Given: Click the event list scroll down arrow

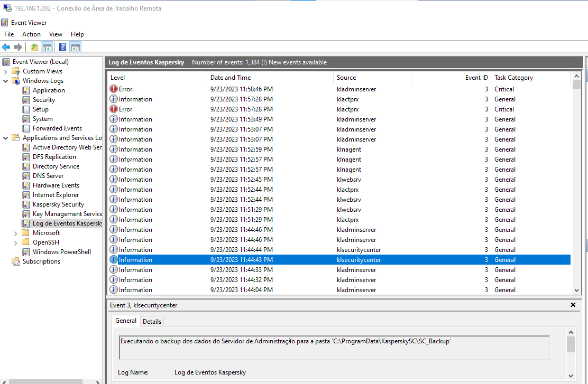Looking at the screenshot, I should (x=576, y=290).
